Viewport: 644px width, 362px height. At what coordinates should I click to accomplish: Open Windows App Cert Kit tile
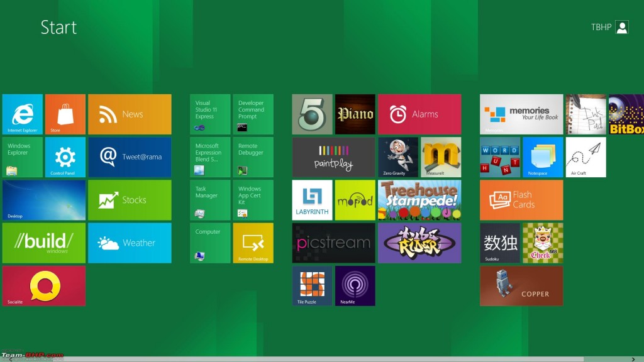[x=253, y=200]
